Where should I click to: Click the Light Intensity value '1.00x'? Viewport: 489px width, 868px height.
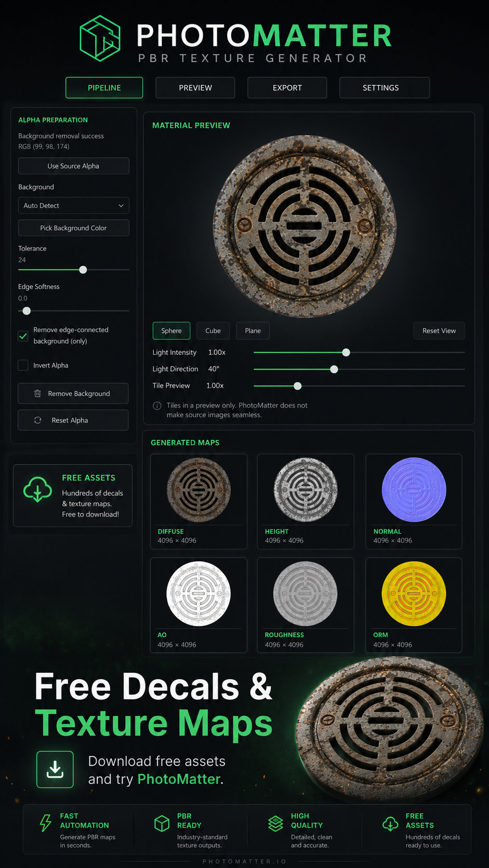[x=217, y=352]
